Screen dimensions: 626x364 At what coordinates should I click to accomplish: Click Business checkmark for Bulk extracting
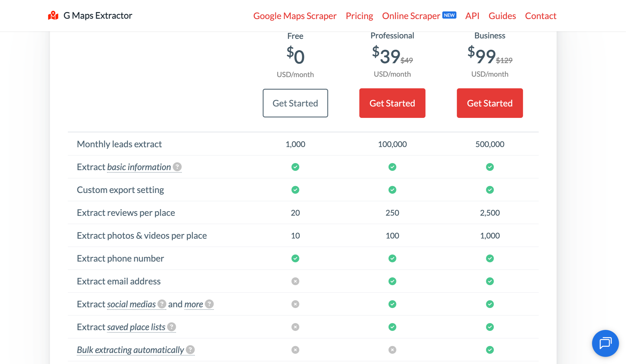490,350
